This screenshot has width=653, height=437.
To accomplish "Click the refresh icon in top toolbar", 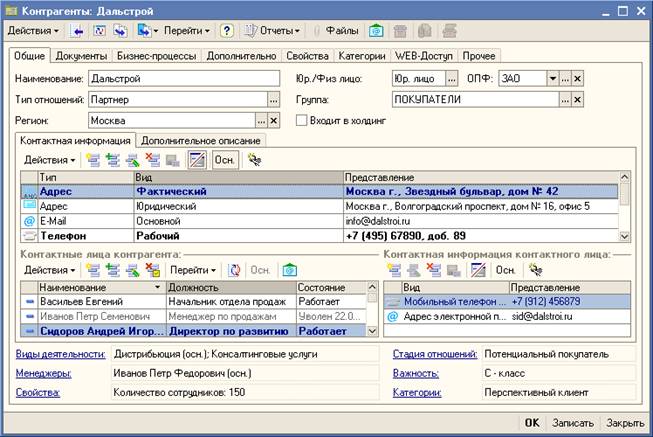I will (99, 31).
